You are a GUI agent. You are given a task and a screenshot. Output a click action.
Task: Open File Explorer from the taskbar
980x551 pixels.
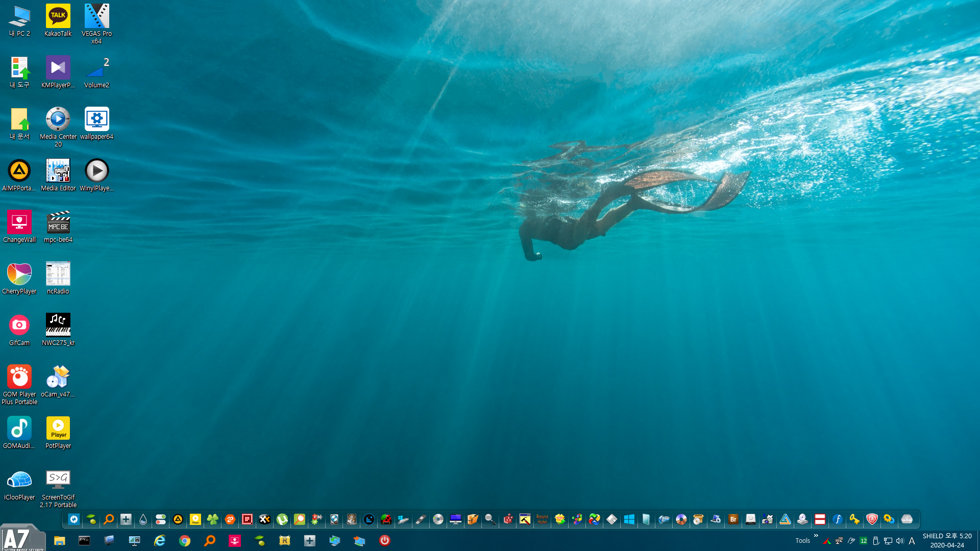click(x=59, y=541)
